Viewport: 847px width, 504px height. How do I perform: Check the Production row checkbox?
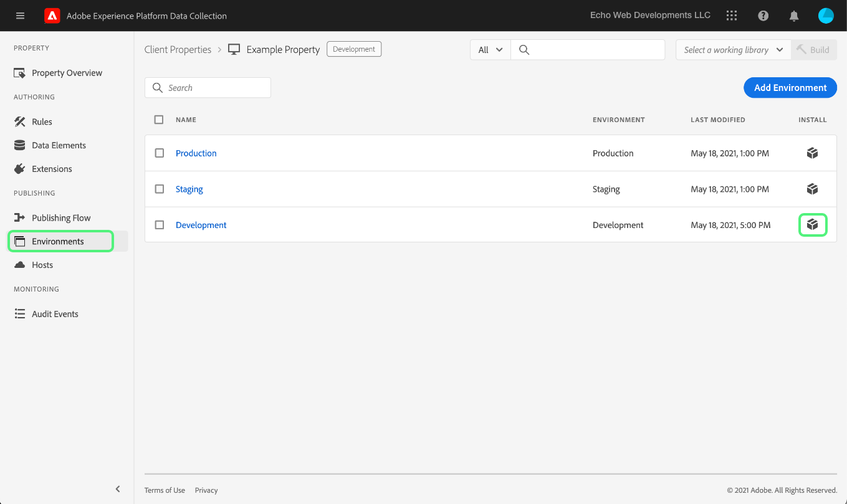click(x=160, y=153)
